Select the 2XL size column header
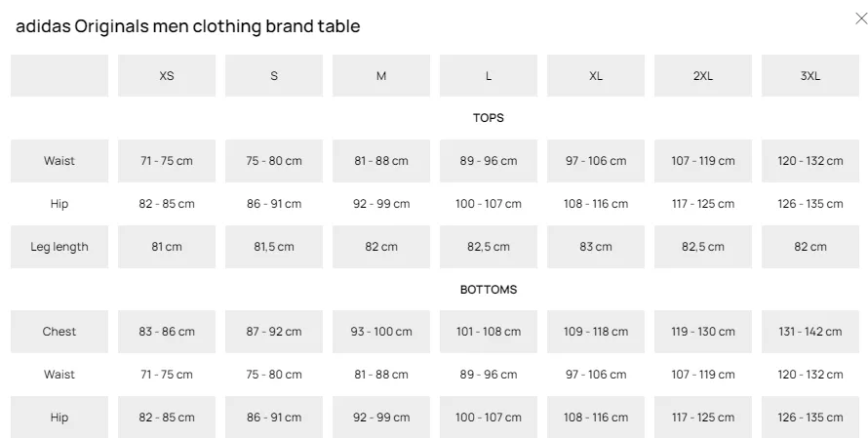 tap(703, 76)
